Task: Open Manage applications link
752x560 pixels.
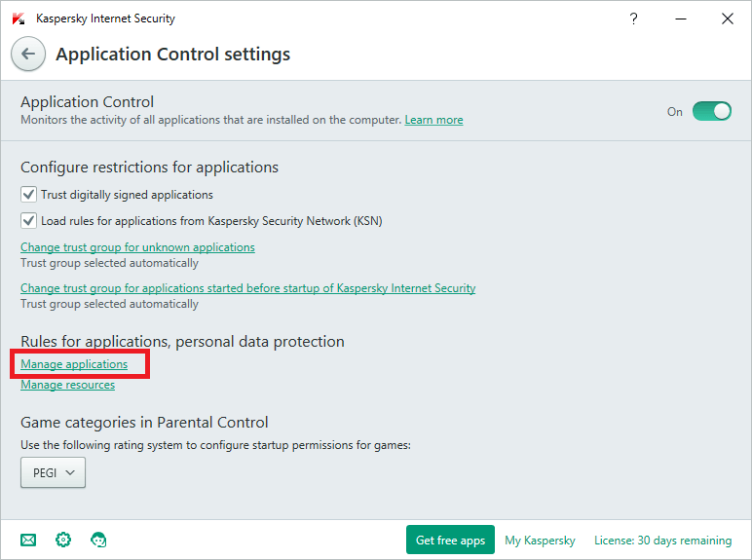Action: 74,364
